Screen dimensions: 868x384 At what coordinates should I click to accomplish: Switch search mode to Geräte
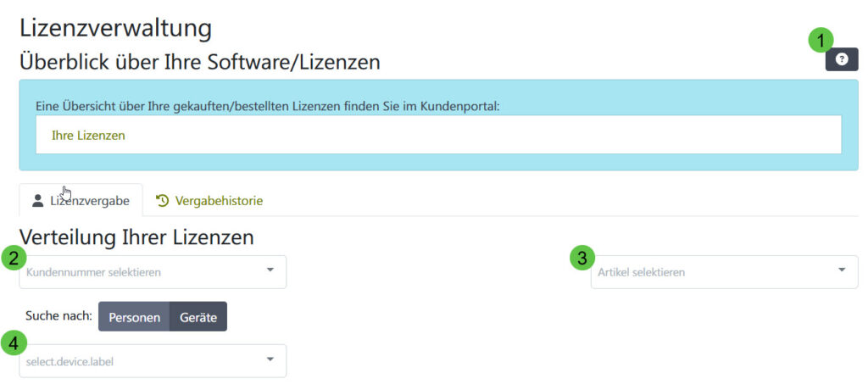[x=198, y=317]
